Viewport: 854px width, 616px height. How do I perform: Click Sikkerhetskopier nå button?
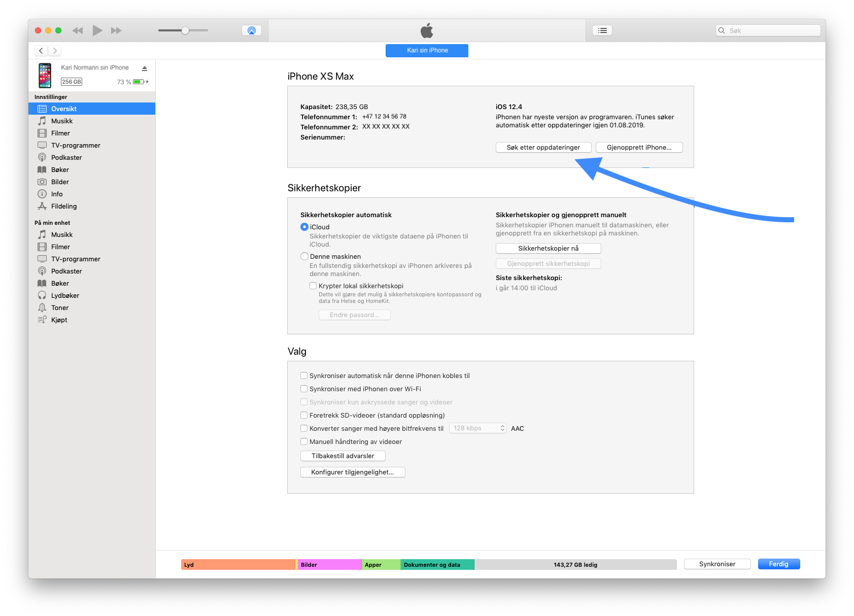[x=548, y=248]
